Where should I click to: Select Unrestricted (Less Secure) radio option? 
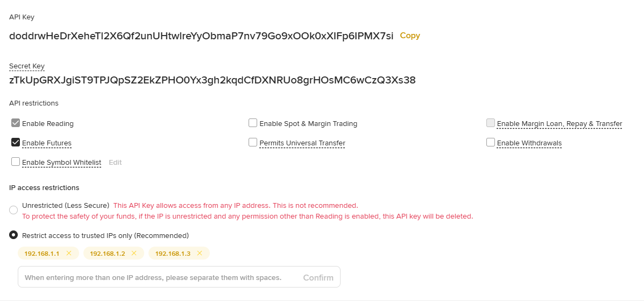tap(13, 211)
